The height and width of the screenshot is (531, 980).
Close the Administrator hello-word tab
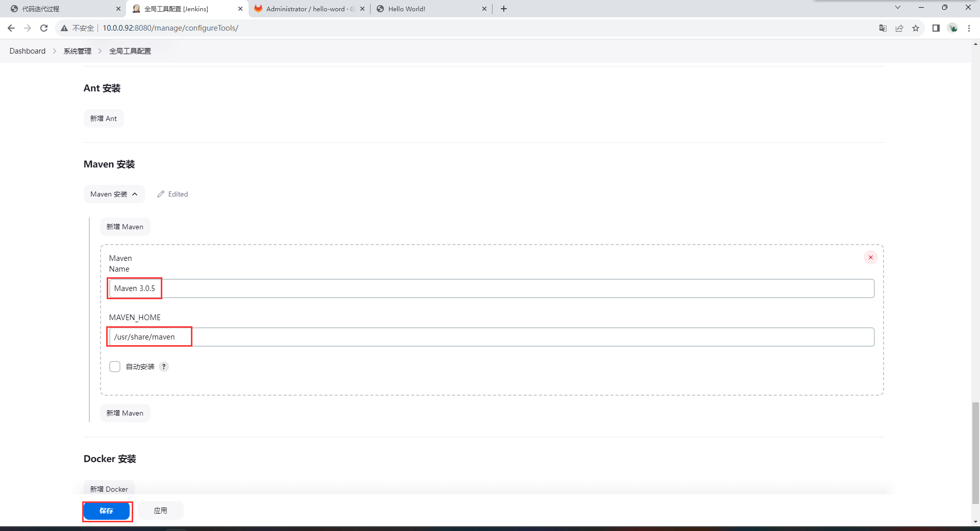point(362,9)
